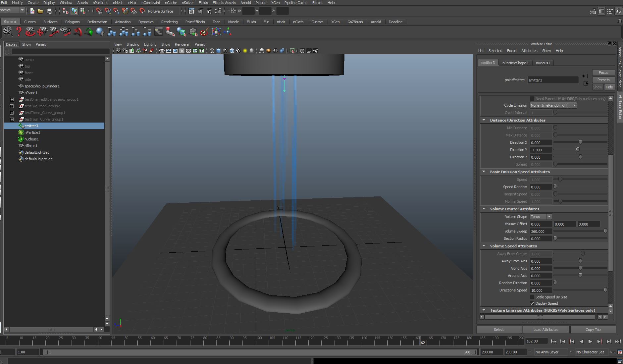Open scene using the folder icon
The width and height of the screenshot is (623, 364).
(40, 11)
